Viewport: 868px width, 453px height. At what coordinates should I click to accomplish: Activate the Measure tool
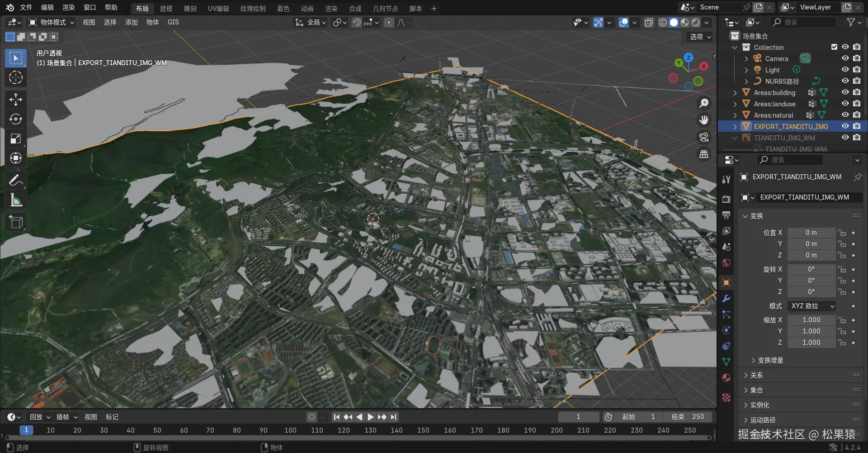(x=16, y=200)
